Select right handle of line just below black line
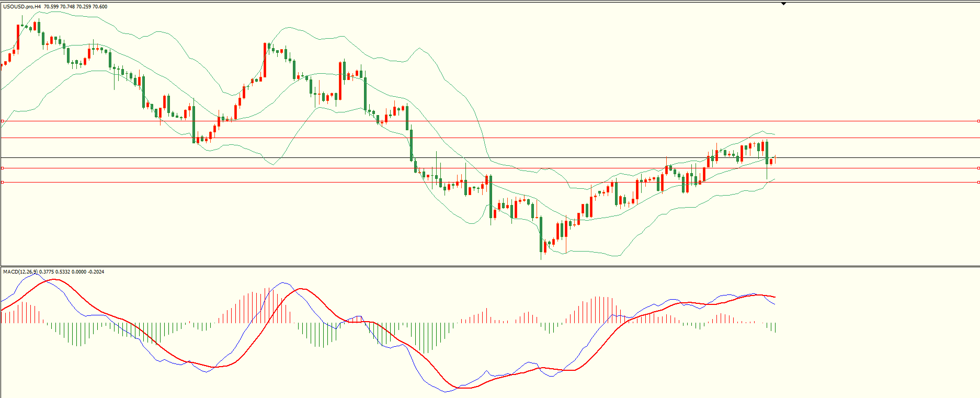 (978, 168)
